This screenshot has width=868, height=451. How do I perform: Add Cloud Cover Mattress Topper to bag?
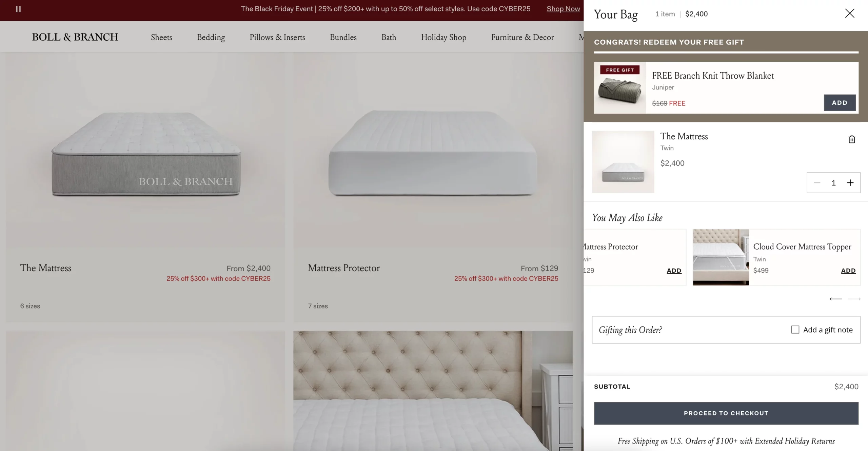point(848,271)
